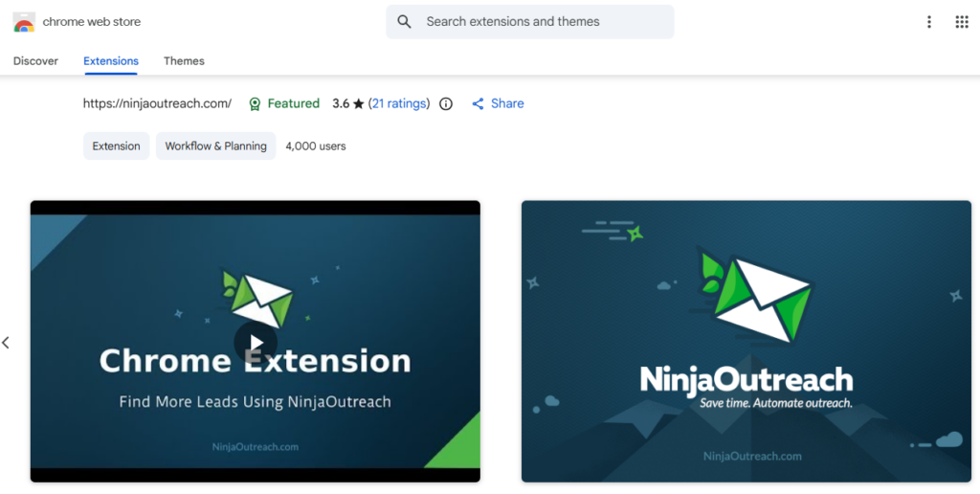Open the 21 ratings link
The height and width of the screenshot is (494, 980).
point(399,103)
